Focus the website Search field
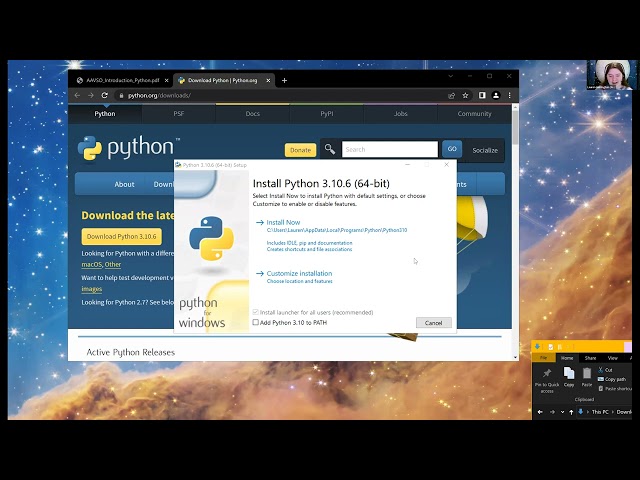The width and height of the screenshot is (640, 480). [390, 149]
